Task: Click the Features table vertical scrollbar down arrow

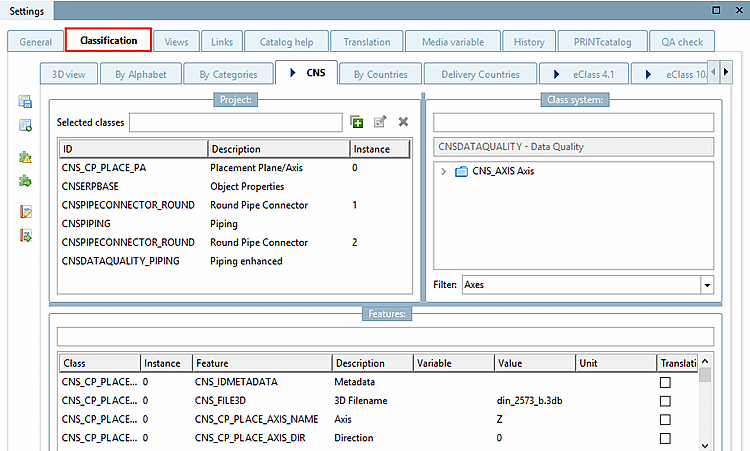Action: click(x=705, y=445)
